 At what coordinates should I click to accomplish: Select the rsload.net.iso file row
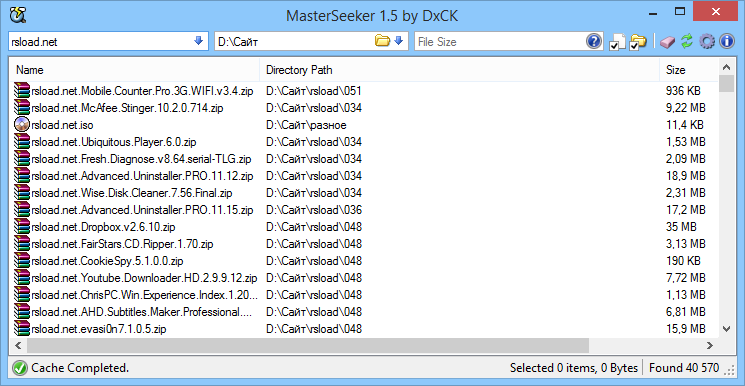364,125
